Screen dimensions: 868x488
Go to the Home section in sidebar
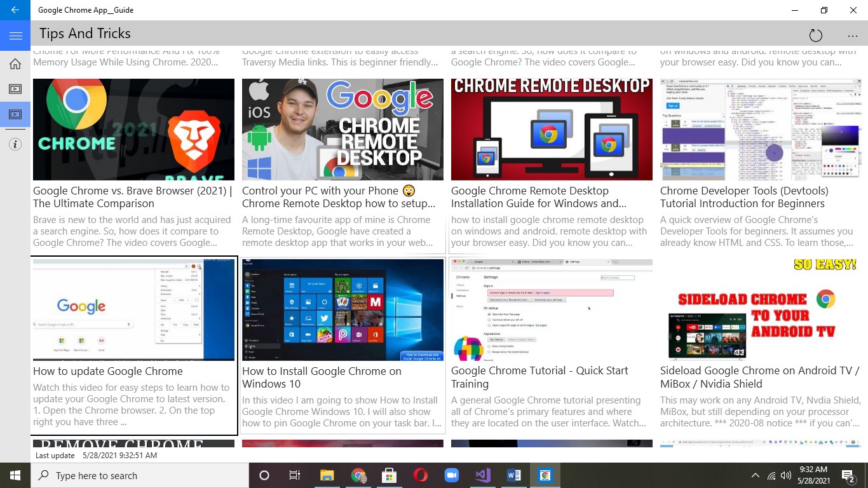click(x=15, y=64)
